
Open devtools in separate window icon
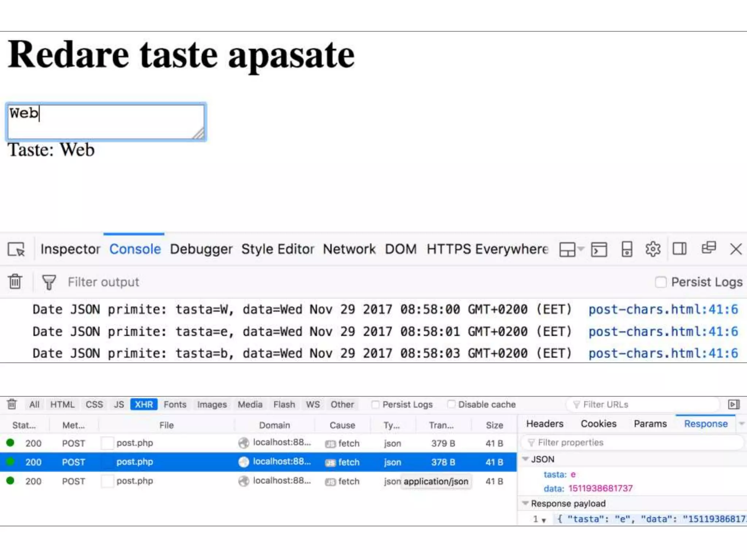point(708,248)
